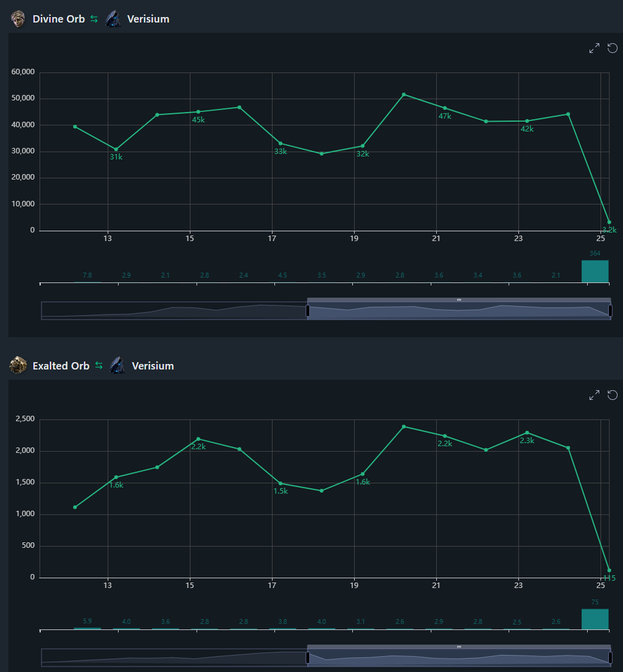The image size is (623, 672).
Task: Swap the Exalted Orb and Verisium exchange direction
Action: click(99, 365)
